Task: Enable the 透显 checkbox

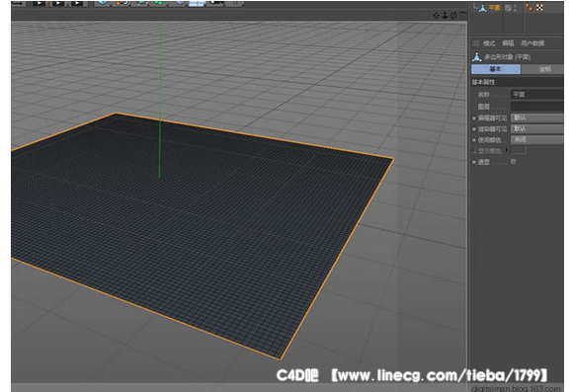Action: [514, 162]
